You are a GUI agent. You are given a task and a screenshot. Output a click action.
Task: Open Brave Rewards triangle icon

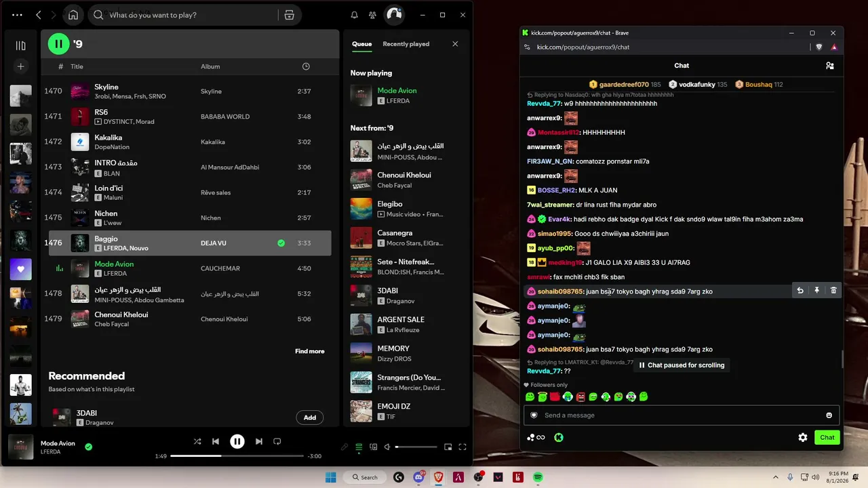(833, 47)
